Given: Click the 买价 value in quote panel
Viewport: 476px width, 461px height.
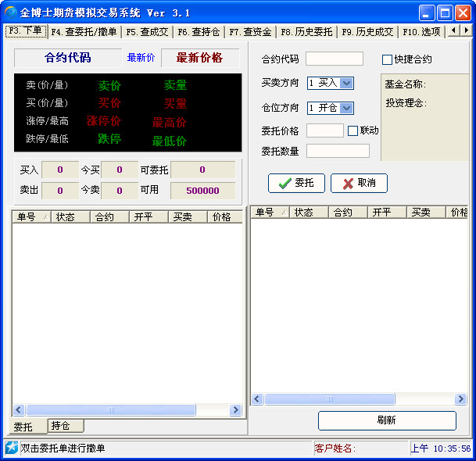Looking at the screenshot, I should (109, 103).
